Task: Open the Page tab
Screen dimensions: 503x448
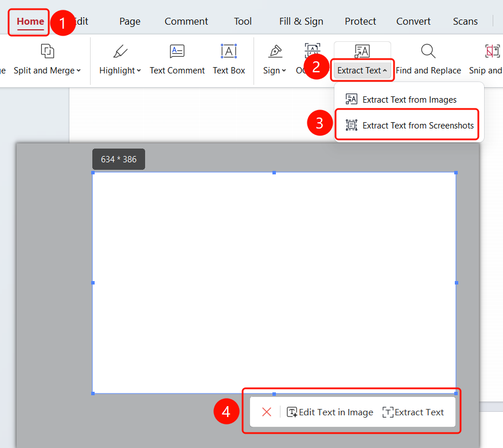Action: click(130, 21)
